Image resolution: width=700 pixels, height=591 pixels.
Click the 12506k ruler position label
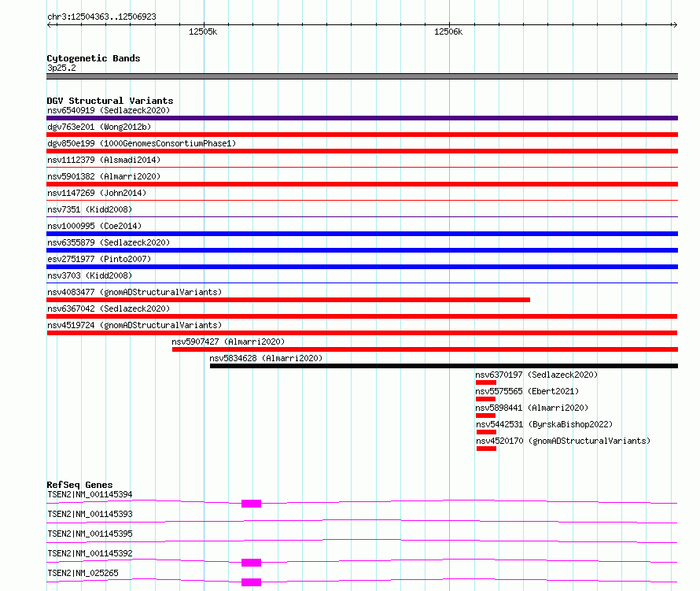tap(448, 31)
